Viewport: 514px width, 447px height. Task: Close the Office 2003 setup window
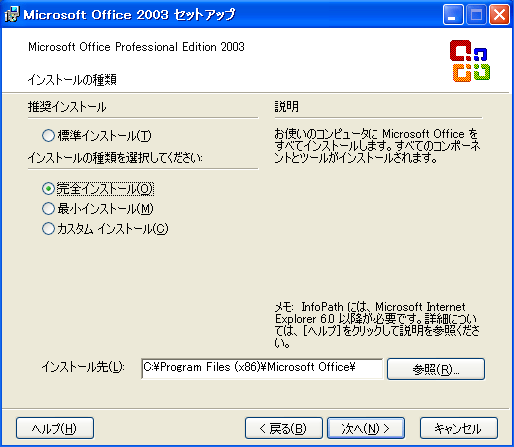coord(499,15)
